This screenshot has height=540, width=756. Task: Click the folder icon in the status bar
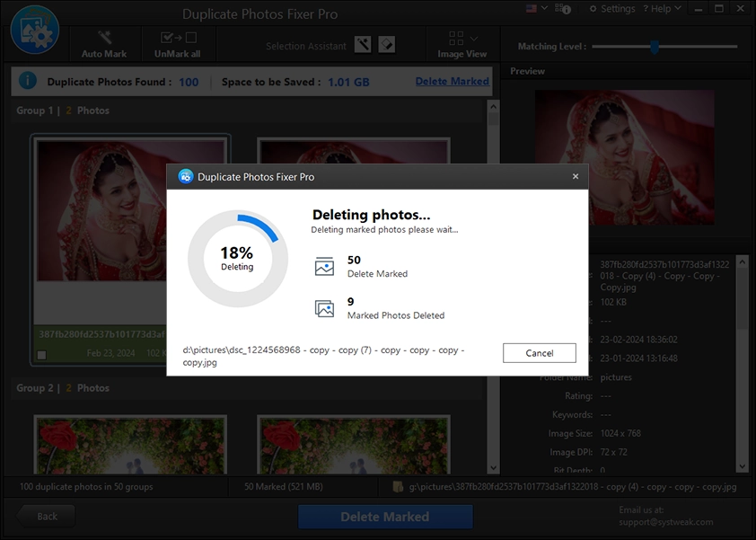coord(398,486)
